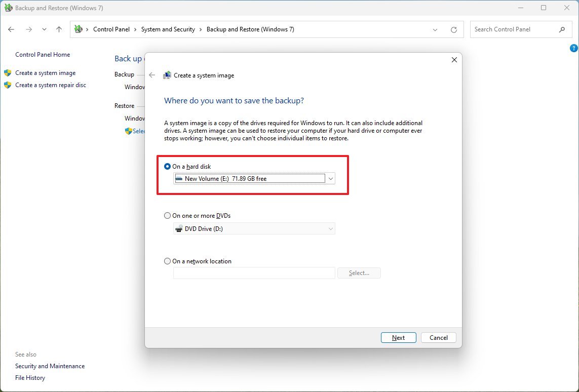Click inside the network location text field
The image size is (579, 392).
(x=253, y=273)
